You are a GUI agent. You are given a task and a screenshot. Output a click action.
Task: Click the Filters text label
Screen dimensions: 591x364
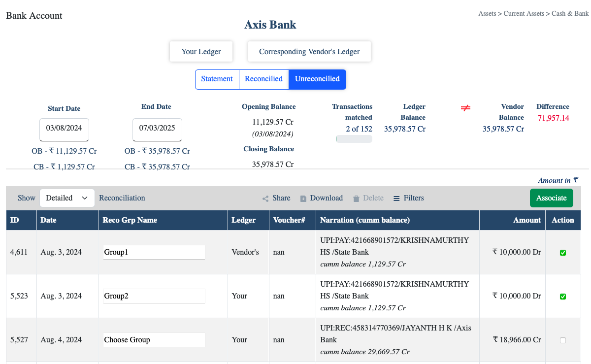click(x=414, y=198)
